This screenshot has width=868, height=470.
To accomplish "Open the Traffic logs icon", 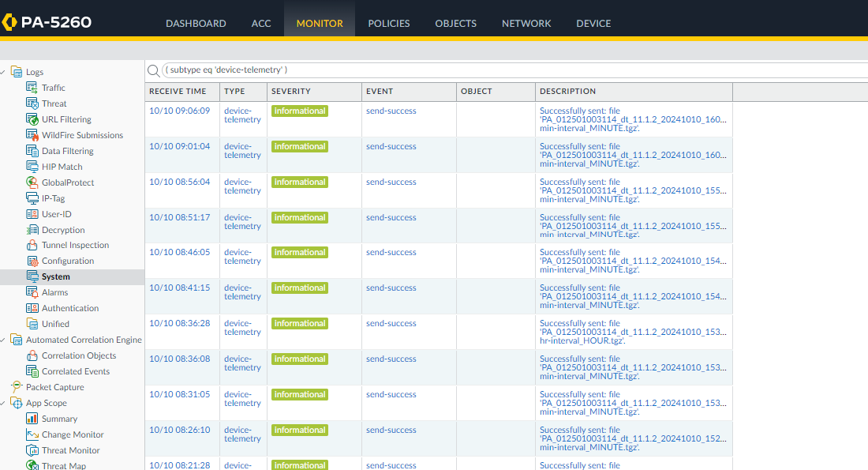I will [32, 88].
